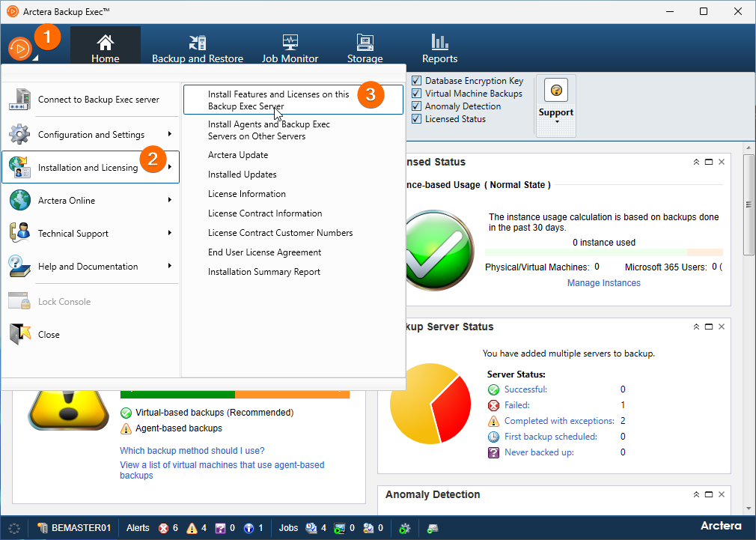Select Install Agents and Backup Exec Servers

269,130
